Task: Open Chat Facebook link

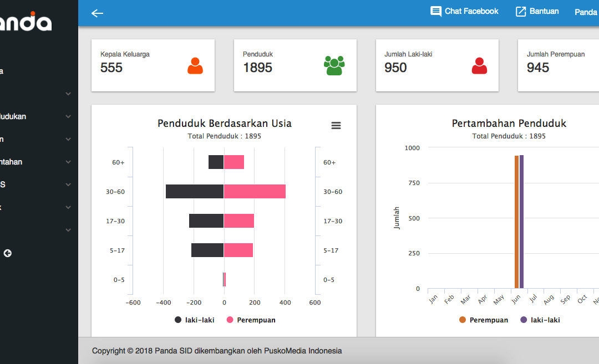Action: [464, 12]
